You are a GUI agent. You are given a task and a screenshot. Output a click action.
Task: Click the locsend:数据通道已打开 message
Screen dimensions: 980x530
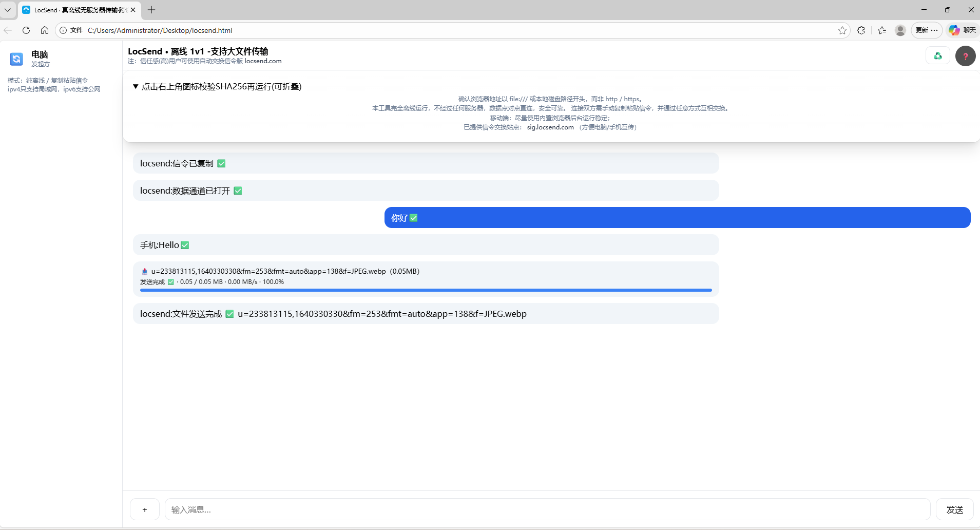click(426, 191)
